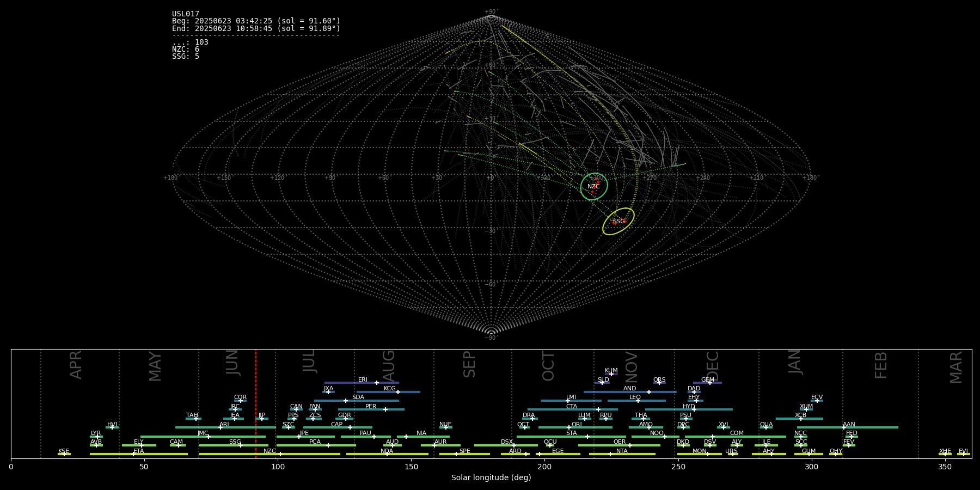Select the KUM shower bar in timeline
Screen dimensions: 980x490
[x=611, y=374]
